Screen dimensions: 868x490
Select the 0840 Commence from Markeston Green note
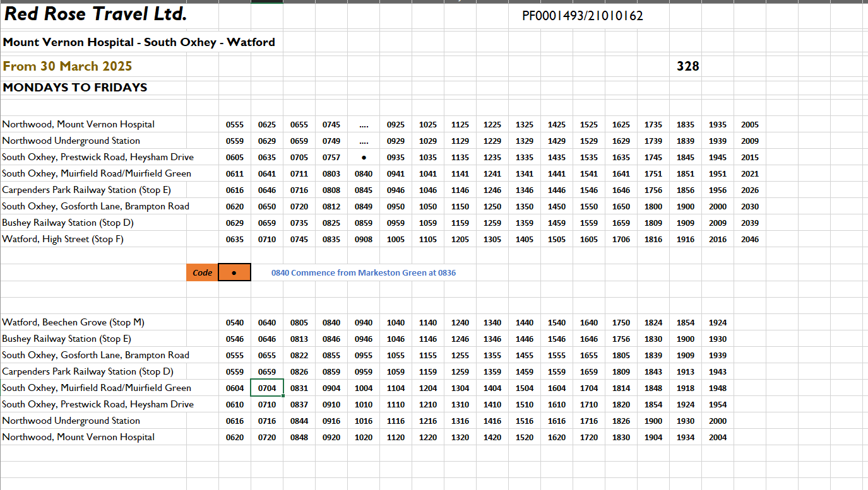pyautogui.click(x=364, y=273)
